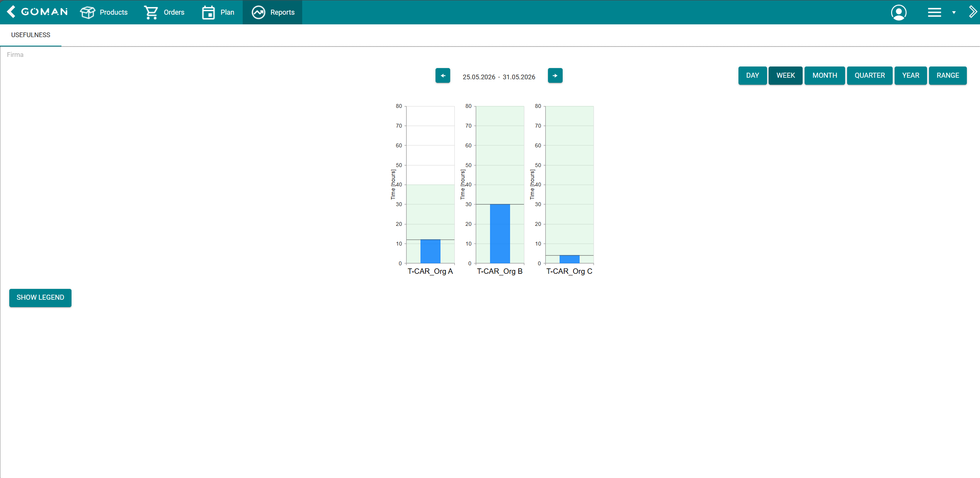
Task: Select the USEFULNESS tab
Action: click(x=31, y=35)
